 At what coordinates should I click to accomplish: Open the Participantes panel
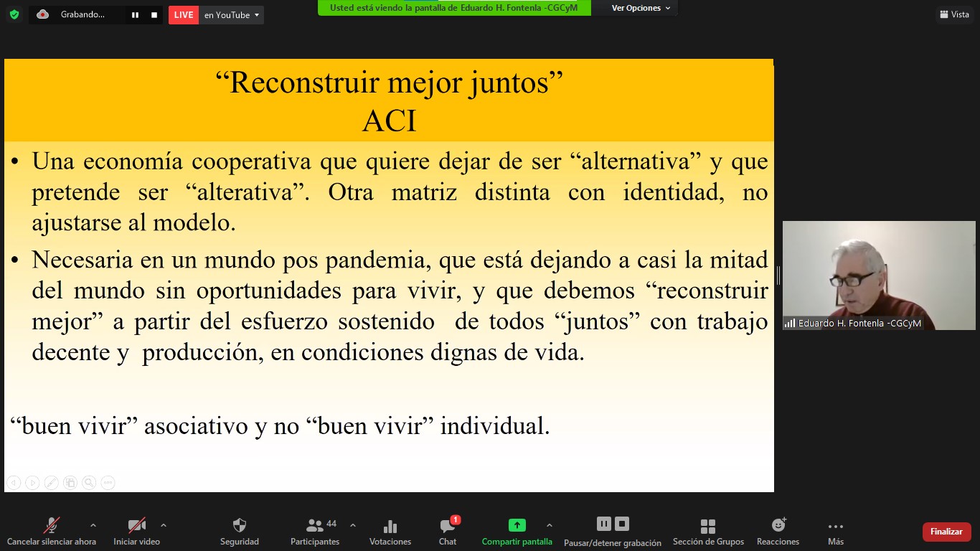pyautogui.click(x=315, y=532)
